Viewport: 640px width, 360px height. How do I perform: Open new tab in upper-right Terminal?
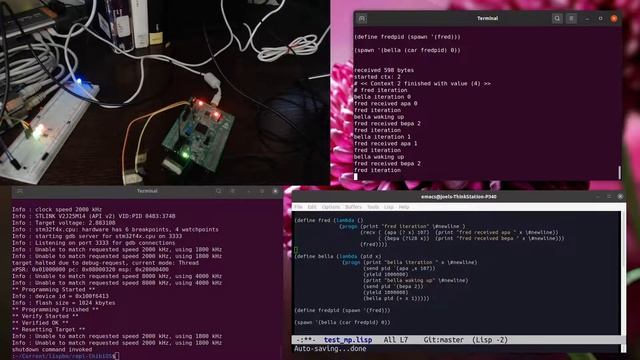(362, 18)
